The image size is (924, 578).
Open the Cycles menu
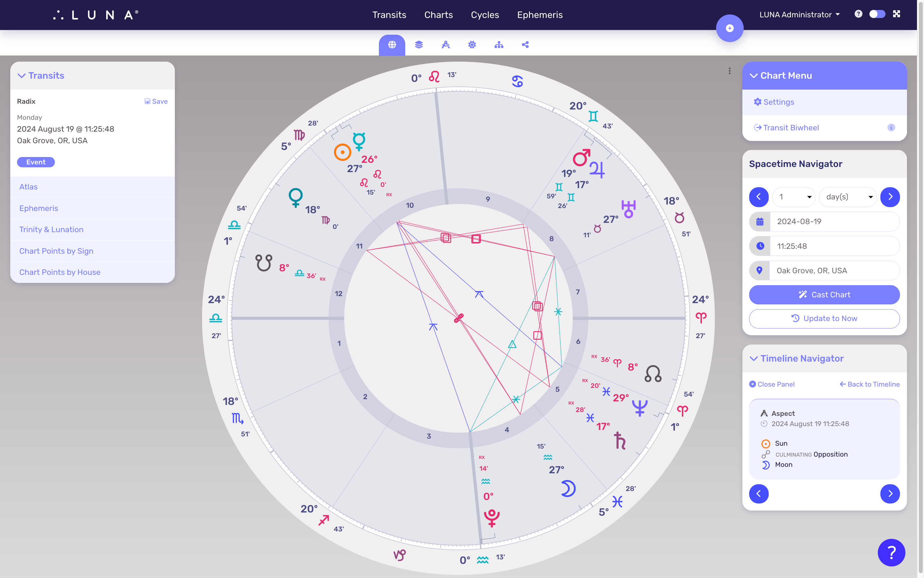point(485,14)
